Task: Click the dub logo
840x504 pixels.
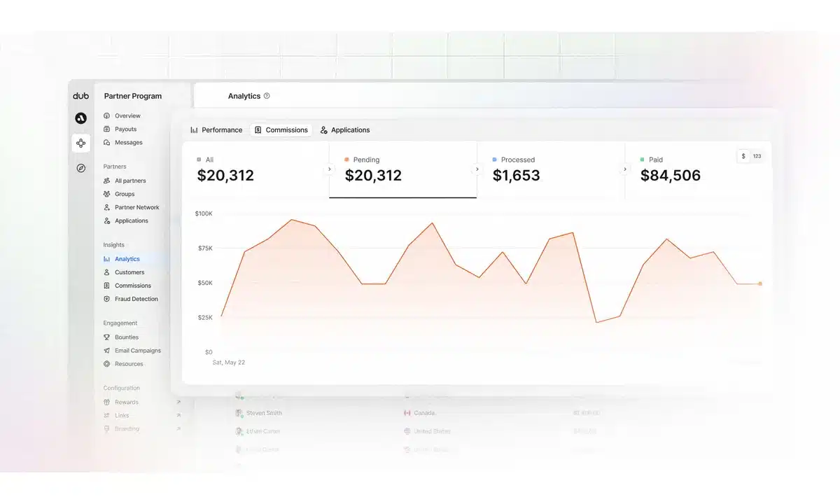Action: tap(80, 96)
